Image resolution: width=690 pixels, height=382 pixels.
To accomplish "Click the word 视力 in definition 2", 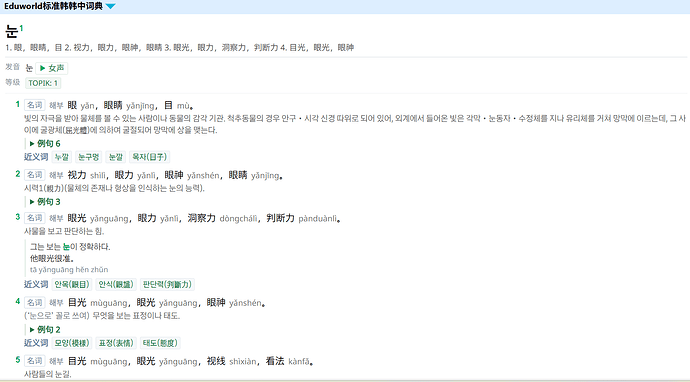I will point(77,175).
